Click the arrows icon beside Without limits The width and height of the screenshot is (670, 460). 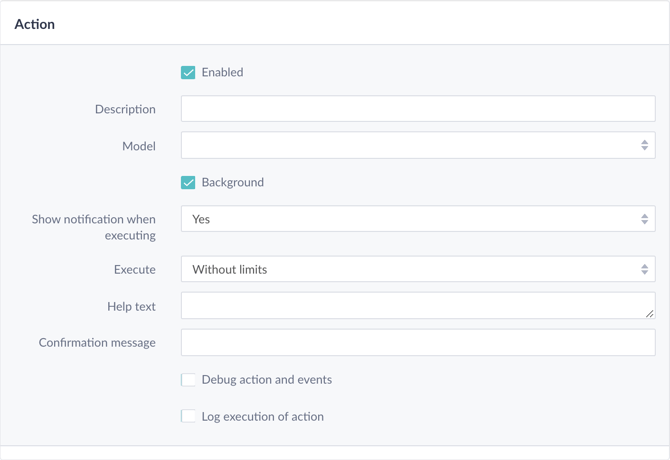tap(644, 269)
